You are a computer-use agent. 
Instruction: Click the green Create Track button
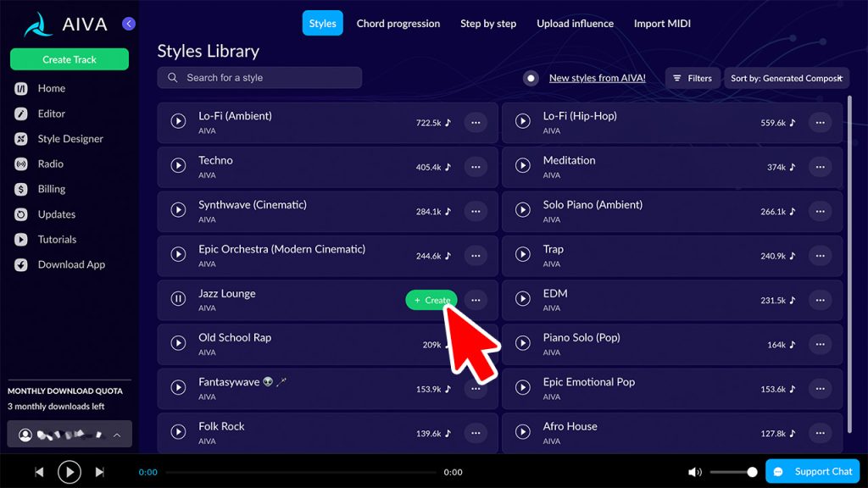tap(70, 59)
